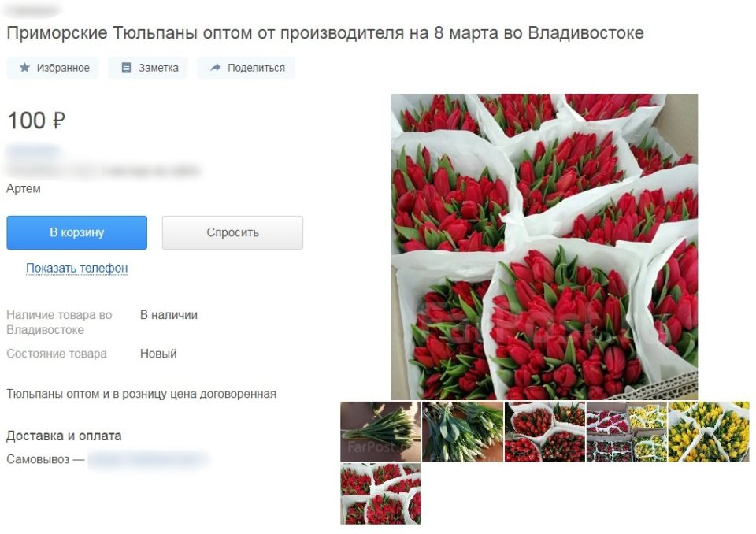Click the note icon beside Заметка
The height and width of the screenshot is (534, 756).
[126, 68]
